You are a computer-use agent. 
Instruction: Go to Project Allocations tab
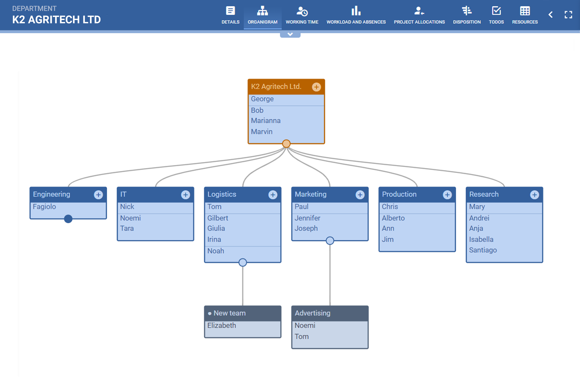click(x=419, y=15)
